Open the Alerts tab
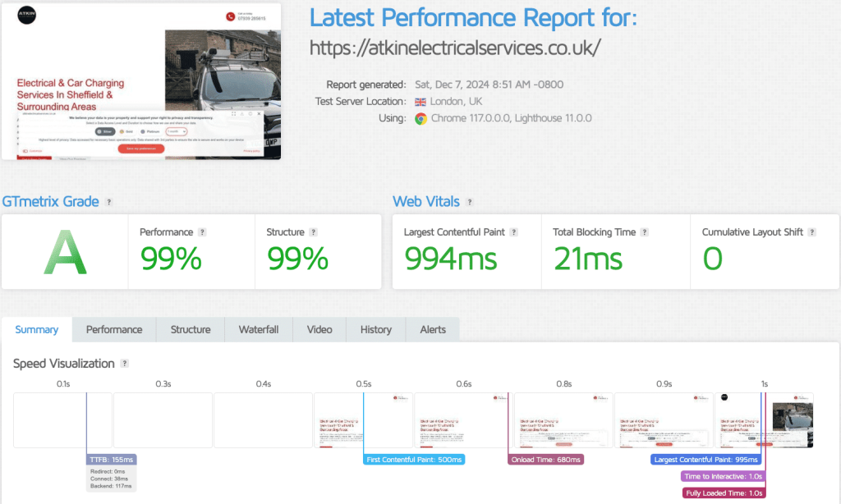Screen dimensions: 841x504 433,330
